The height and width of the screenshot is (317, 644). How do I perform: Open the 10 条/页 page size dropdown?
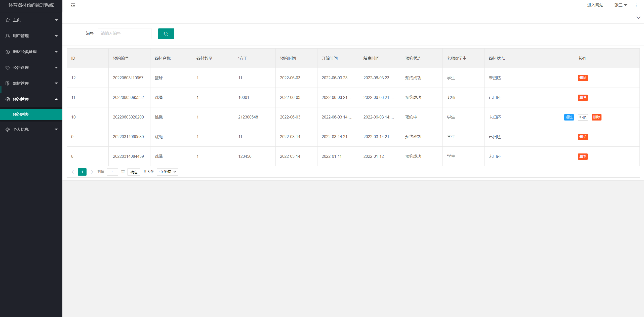pos(167,172)
